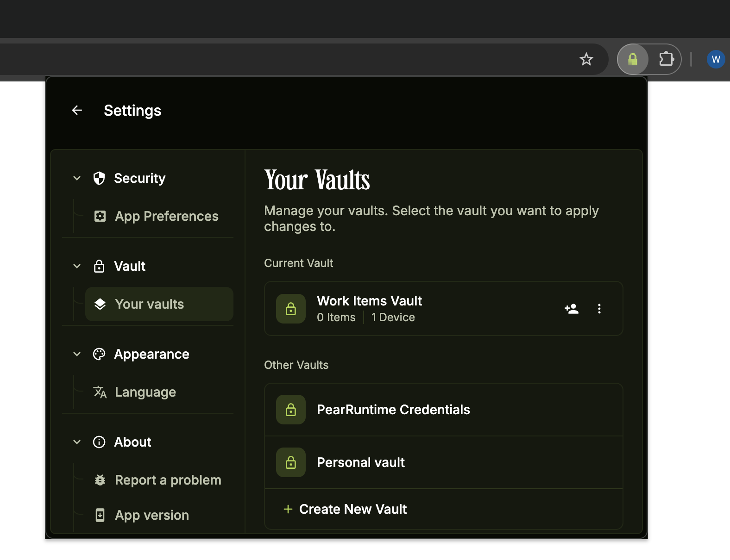730x560 pixels.
Task: Go back using the Settings arrow
Action: point(77,110)
